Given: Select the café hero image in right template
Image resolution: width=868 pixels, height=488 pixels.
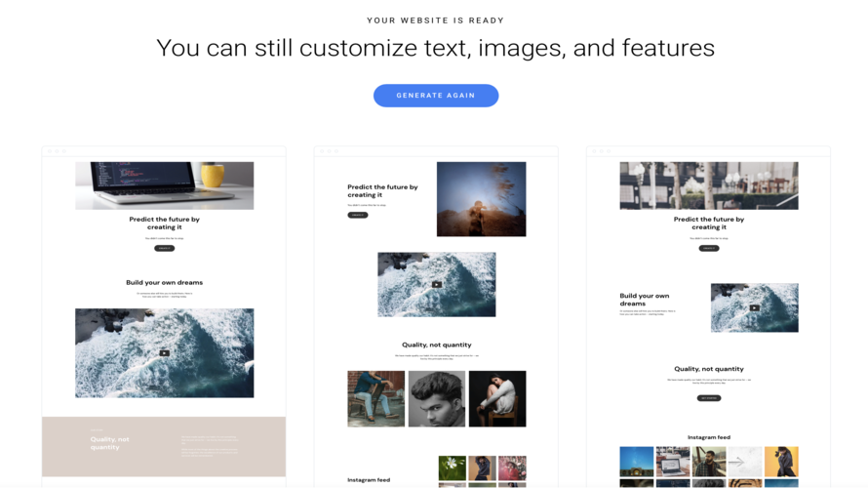Looking at the screenshot, I should pyautogui.click(x=709, y=185).
